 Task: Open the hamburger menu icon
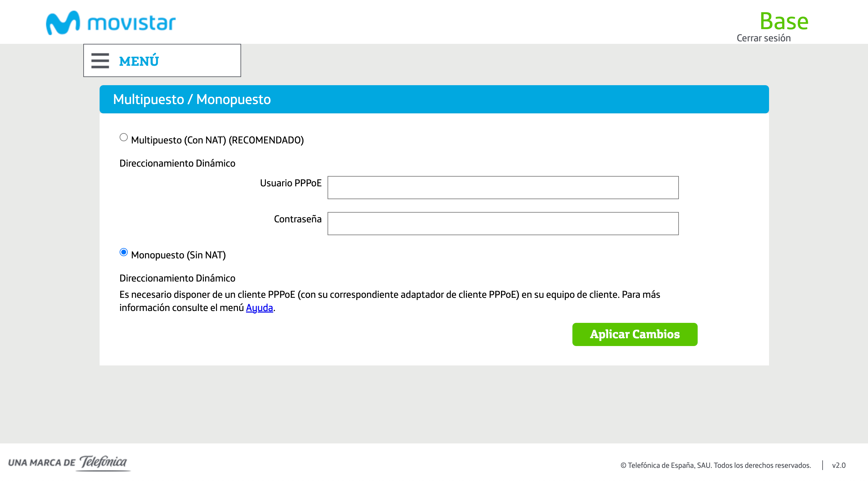pyautogui.click(x=100, y=61)
